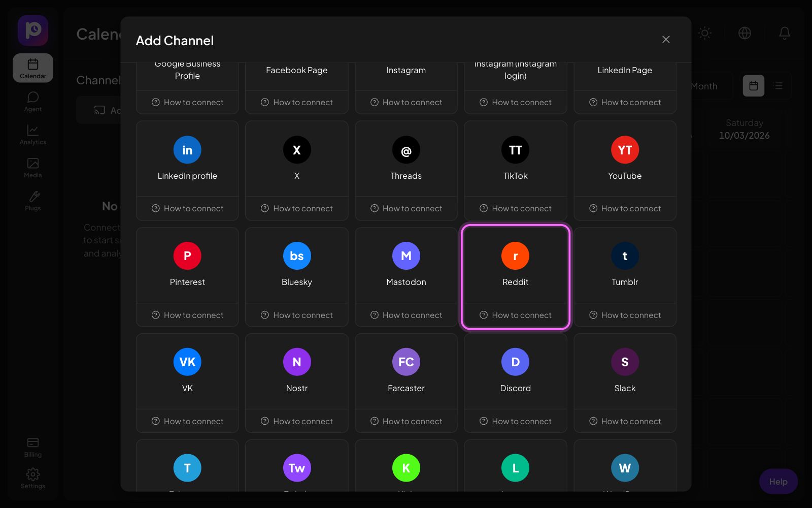Click the Saturday 10/03/2026 column header
The image size is (812, 508).
(745, 129)
